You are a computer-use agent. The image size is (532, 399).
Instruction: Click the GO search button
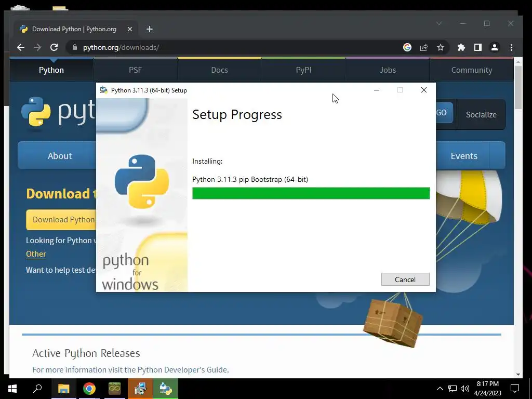(444, 113)
